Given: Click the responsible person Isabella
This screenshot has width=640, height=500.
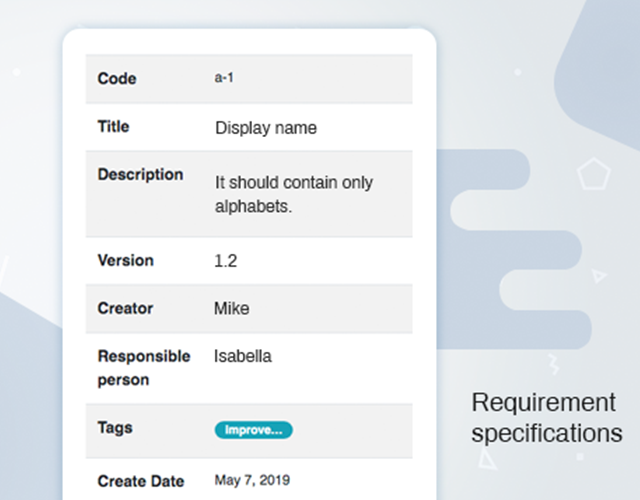Looking at the screenshot, I should click(x=243, y=356).
